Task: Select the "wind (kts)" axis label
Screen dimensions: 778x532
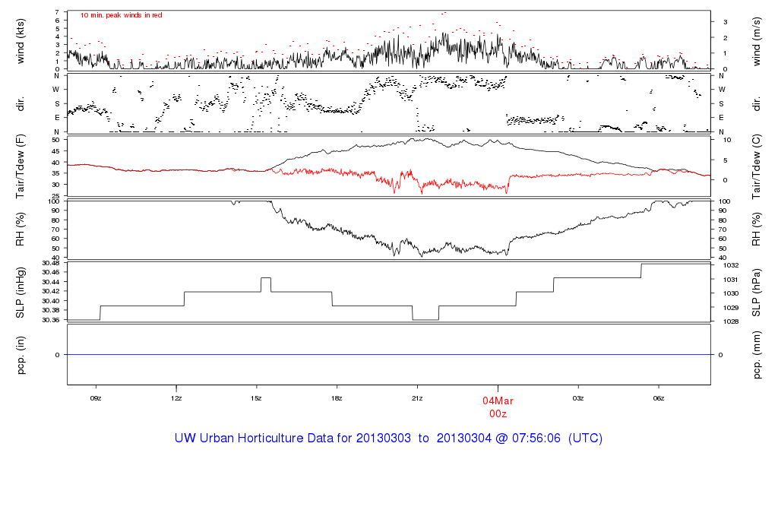Action: tap(21, 41)
